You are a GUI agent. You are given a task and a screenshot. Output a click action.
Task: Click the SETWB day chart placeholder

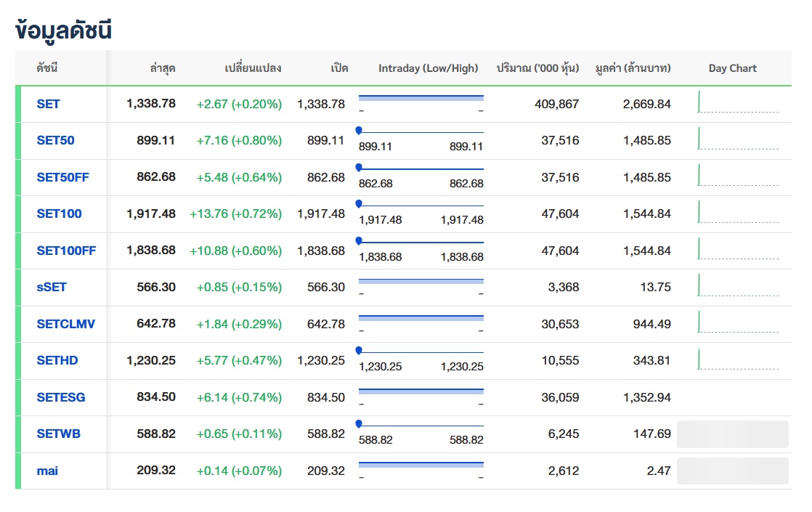pos(732,434)
